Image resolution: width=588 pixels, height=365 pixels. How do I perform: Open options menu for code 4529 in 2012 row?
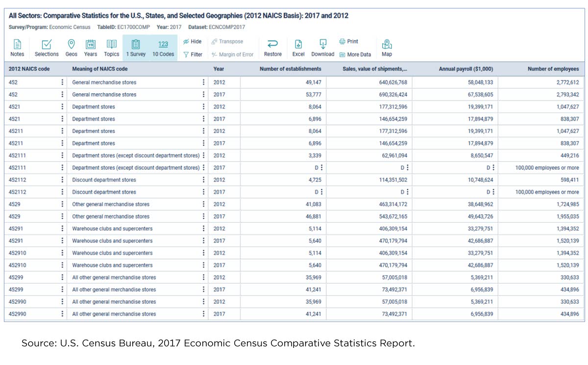(x=62, y=204)
